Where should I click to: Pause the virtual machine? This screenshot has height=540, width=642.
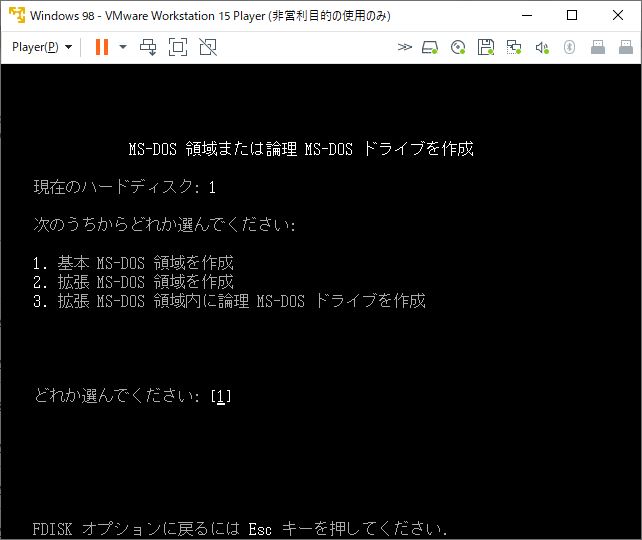tap(102, 47)
